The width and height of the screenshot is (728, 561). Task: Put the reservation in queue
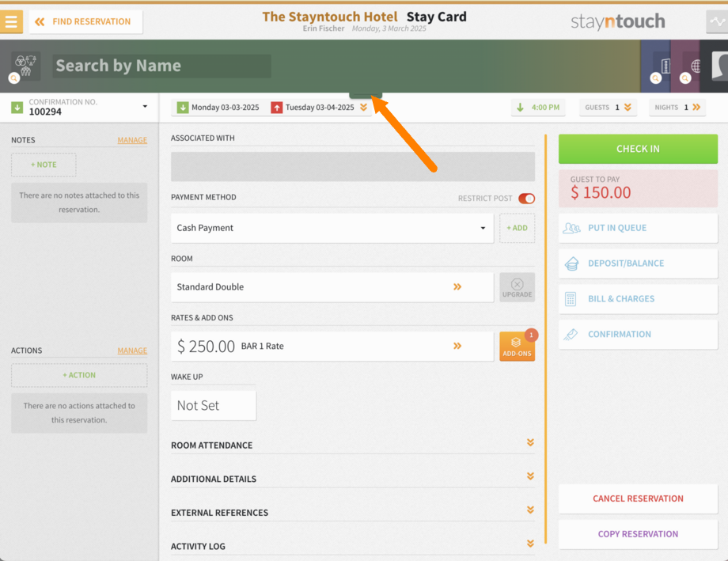tap(638, 228)
